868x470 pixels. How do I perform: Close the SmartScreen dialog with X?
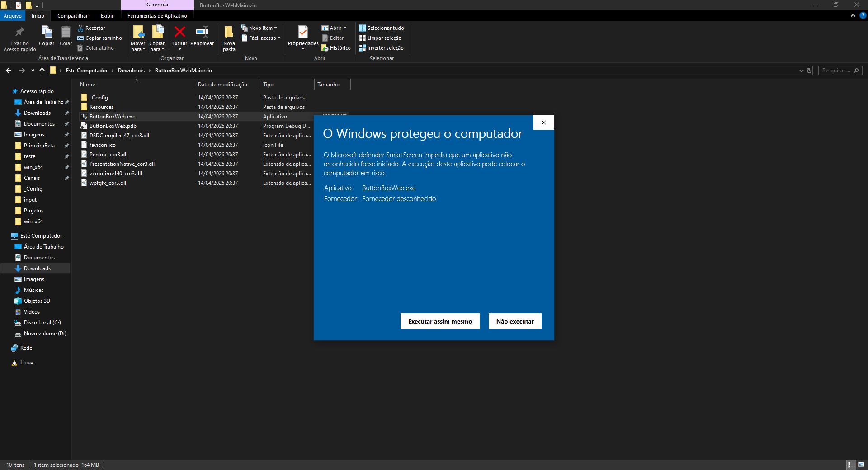pos(544,122)
